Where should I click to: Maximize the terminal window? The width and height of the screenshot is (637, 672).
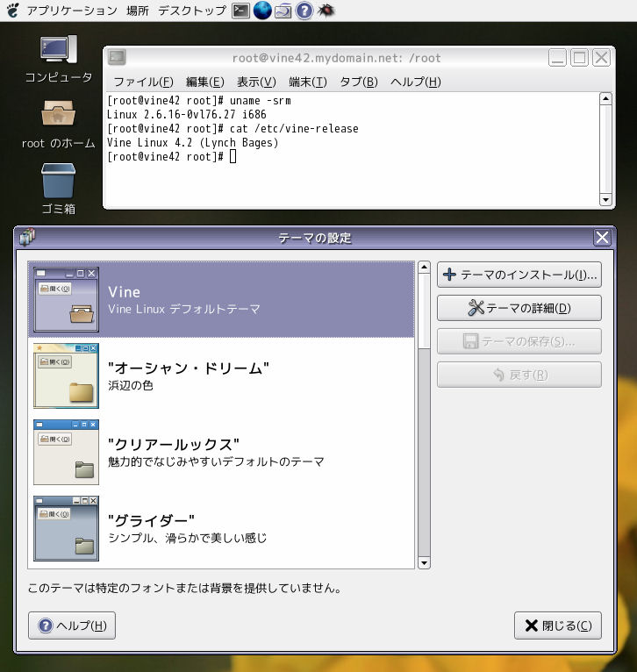[580, 57]
